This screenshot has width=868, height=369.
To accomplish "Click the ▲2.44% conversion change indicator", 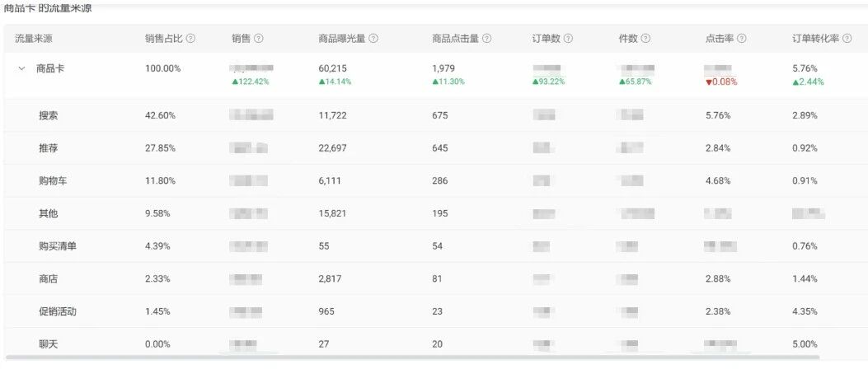I will [x=808, y=82].
